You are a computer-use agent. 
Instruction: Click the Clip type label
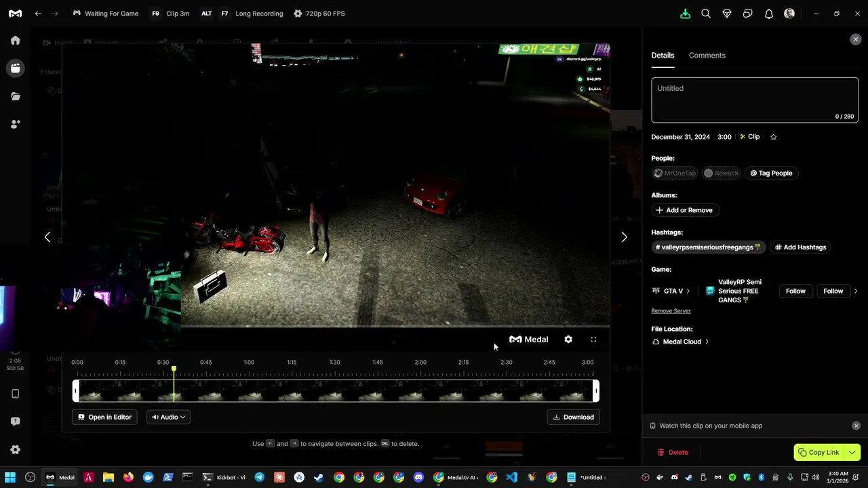coord(749,137)
